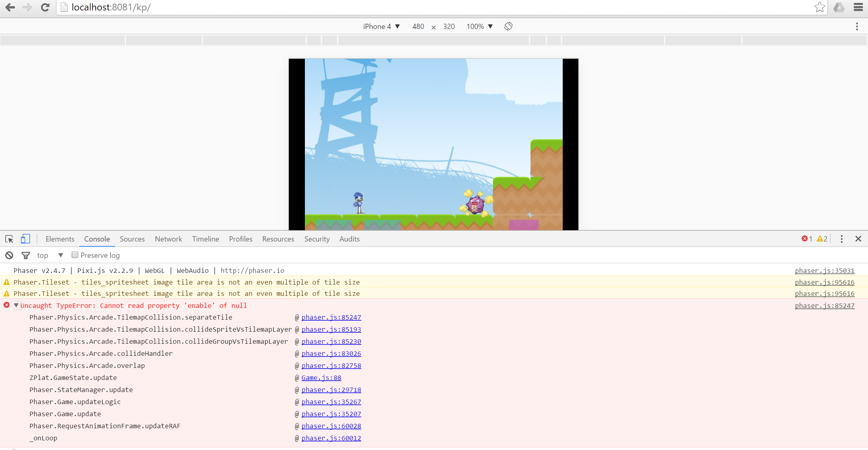
Task: Edit the device height value 320
Action: [x=449, y=26]
